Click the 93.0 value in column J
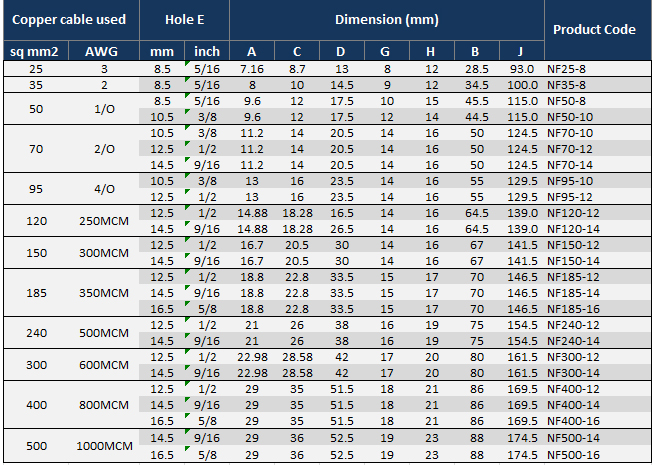Image resolution: width=655 pixels, height=465 pixels. (522, 69)
